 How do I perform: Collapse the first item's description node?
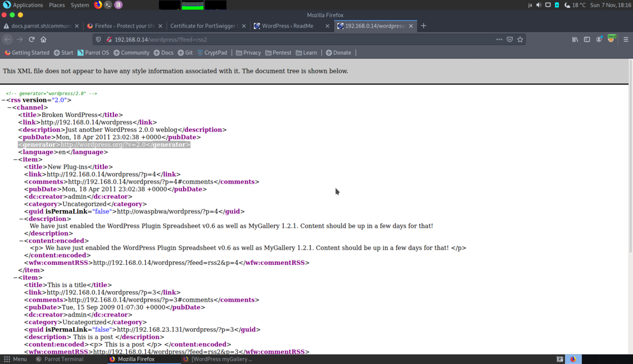(x=21, y=219)
